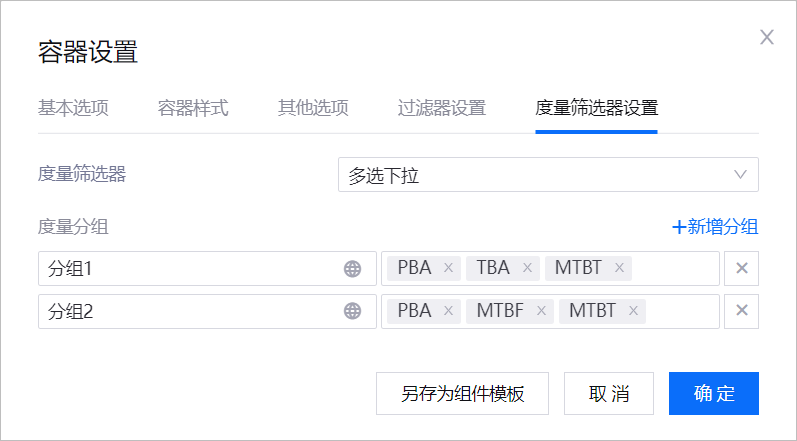Open the 度量筛选器 多选下拉 dropdown
797x441 pixels.
pos(548,174)
